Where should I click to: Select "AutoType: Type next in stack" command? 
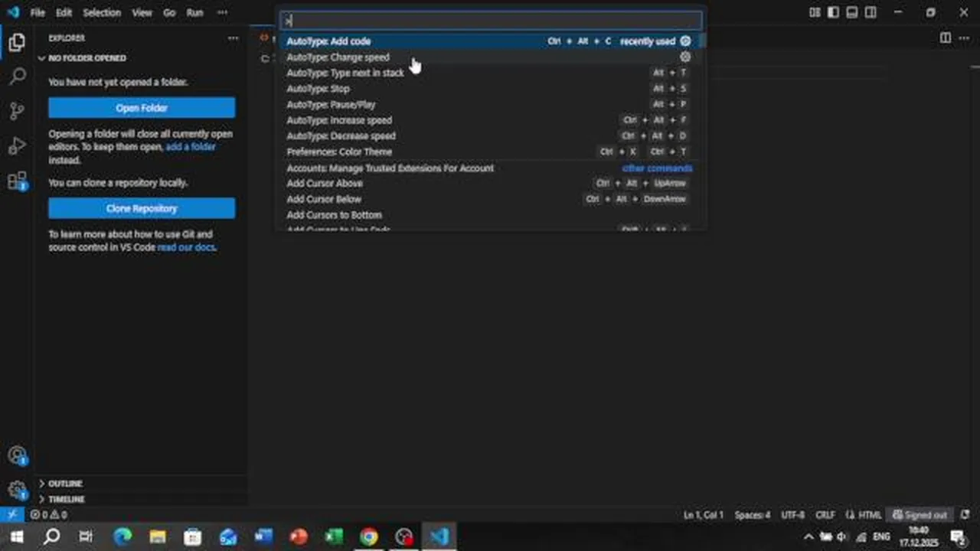pyautogui.click(x=490, y=73)
